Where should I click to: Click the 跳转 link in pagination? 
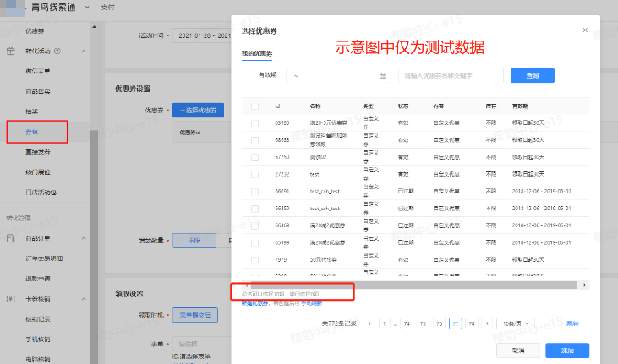pyautogui.click(x=572, y=323)
